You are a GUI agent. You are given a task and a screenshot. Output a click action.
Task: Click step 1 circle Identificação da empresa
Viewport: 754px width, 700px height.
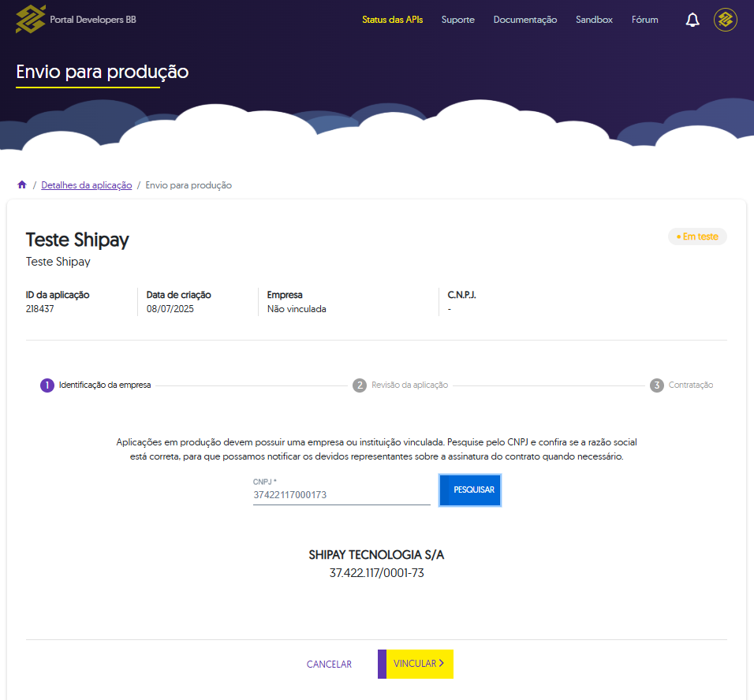pos(47,385)
